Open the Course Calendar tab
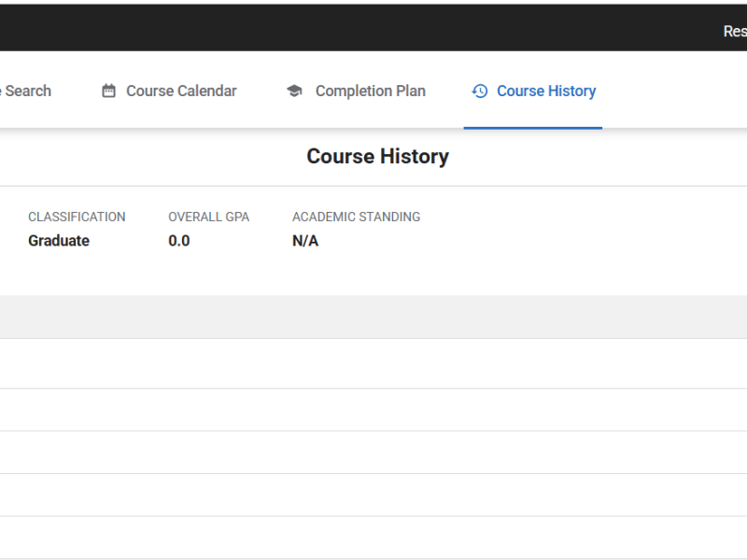Viewport: 747px width, 560px height. tap(181, 91)
